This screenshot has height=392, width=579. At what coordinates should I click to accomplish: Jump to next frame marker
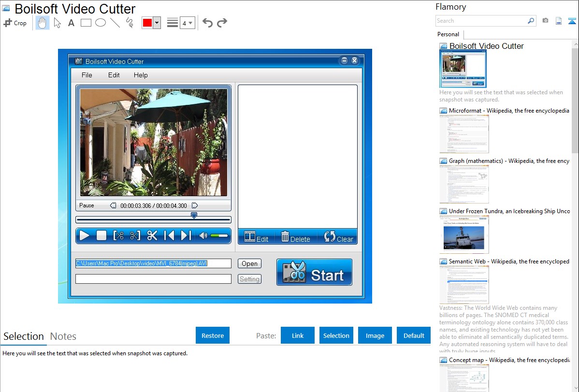(186, 236)
